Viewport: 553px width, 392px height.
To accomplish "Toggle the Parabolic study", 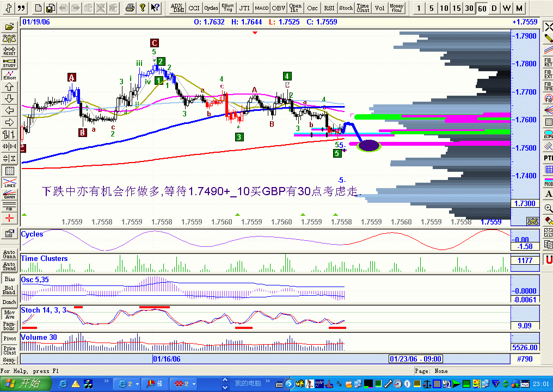I will tap(9, 326).
